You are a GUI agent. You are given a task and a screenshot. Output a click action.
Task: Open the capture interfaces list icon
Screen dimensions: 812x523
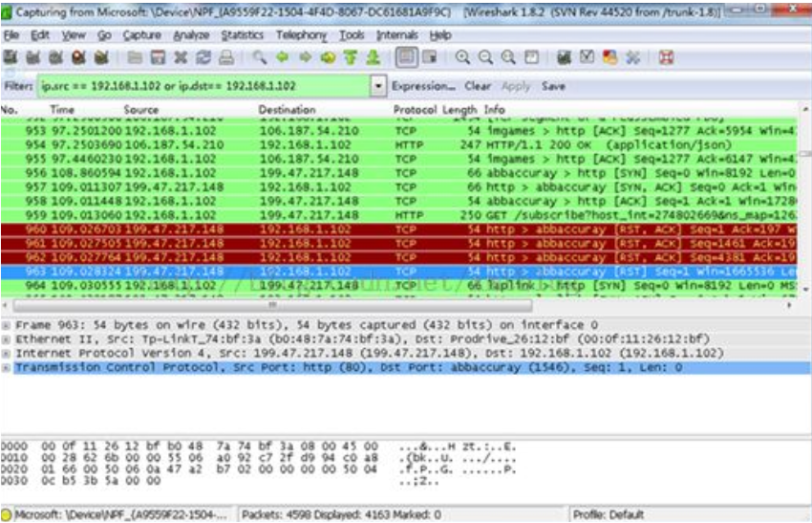point(11,57)
